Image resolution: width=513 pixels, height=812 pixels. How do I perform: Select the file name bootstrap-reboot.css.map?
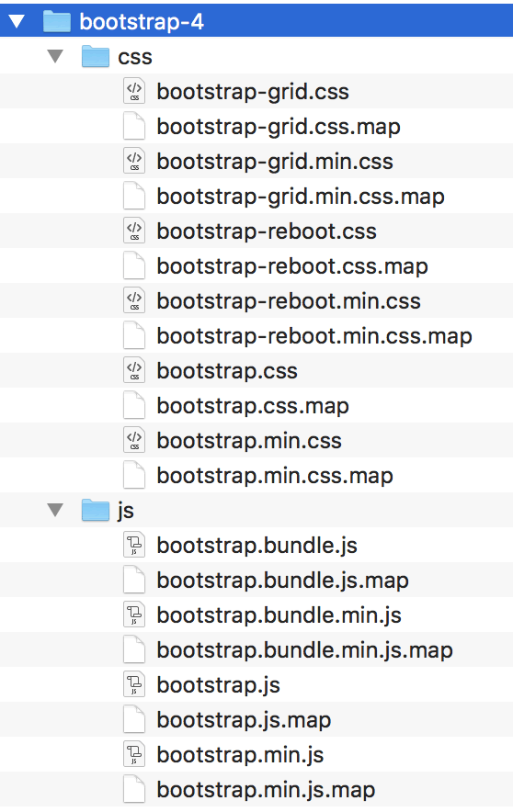(x=292, y=266)
